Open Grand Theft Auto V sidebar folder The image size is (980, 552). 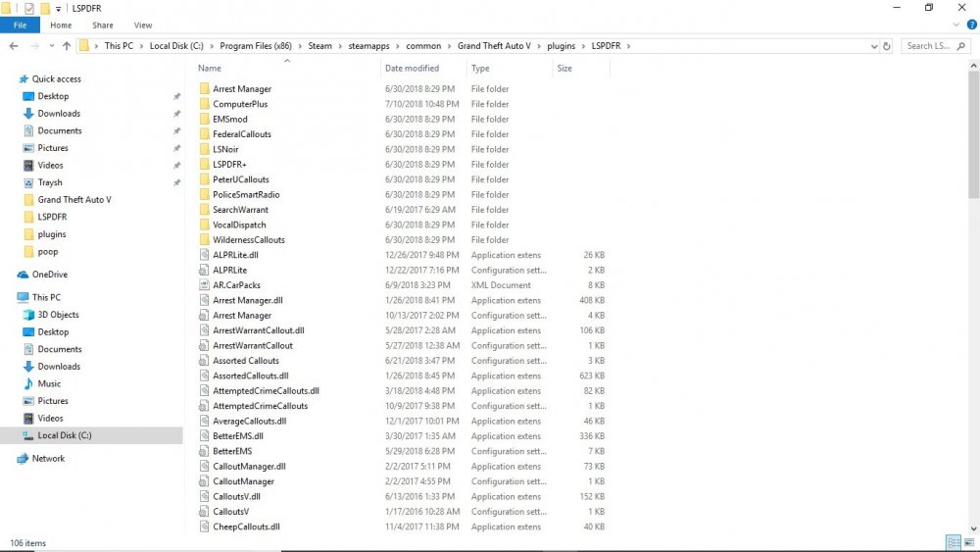[x=74, y=199]
